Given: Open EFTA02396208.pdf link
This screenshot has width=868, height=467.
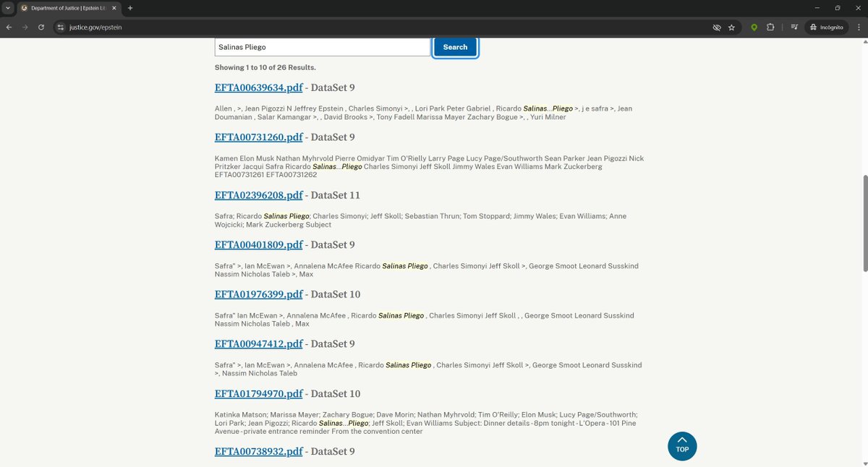Looking at the screenshot, I should pyautogui.click(x=258, y=195).
